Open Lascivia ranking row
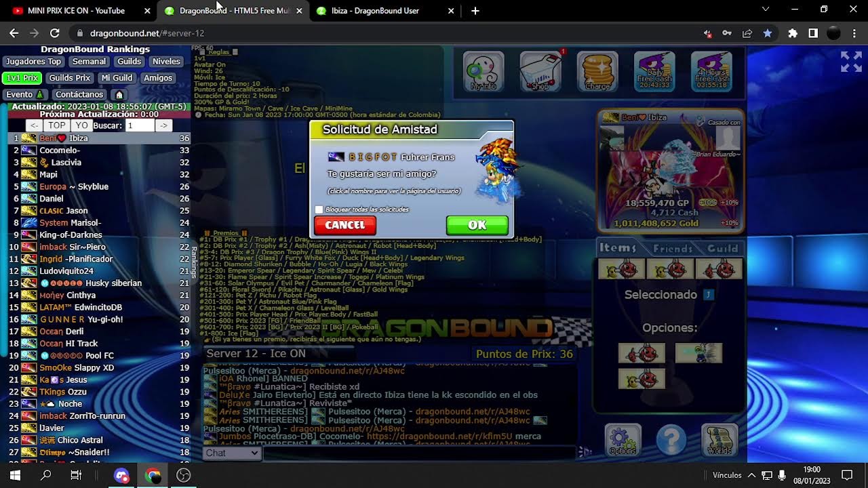 [99, 163]
